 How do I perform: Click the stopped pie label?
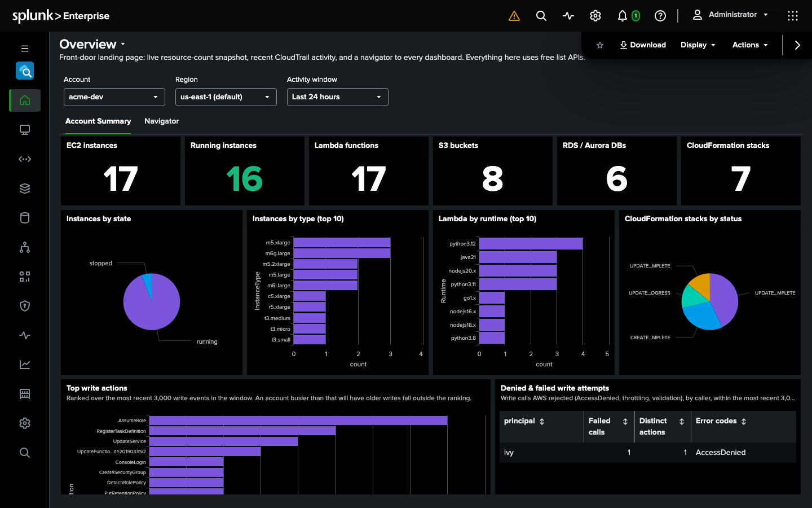point(100,264)
